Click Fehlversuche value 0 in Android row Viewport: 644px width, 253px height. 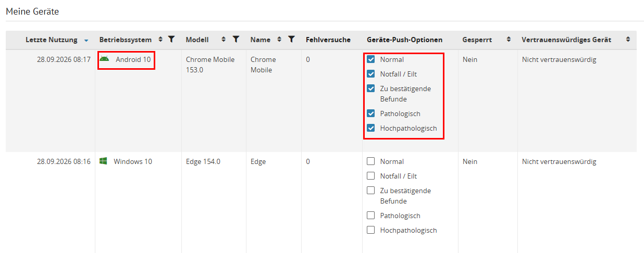[x=308, y=59]
